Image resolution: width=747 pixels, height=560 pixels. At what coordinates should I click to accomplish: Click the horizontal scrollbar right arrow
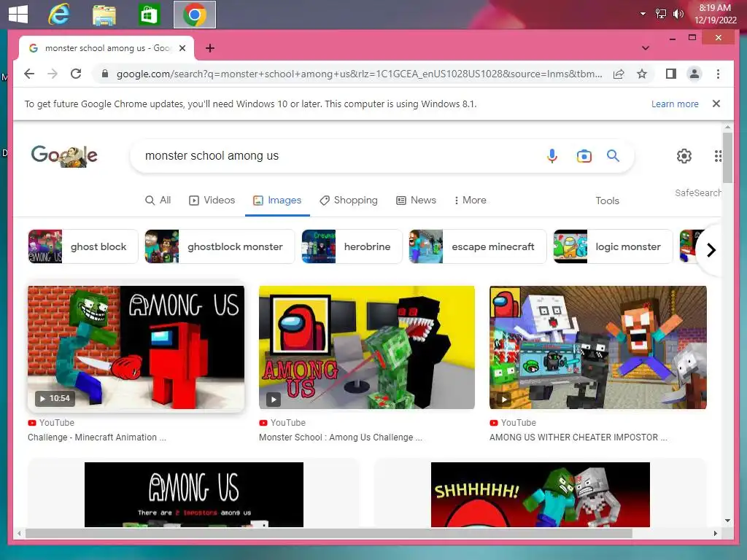point(715,533)
